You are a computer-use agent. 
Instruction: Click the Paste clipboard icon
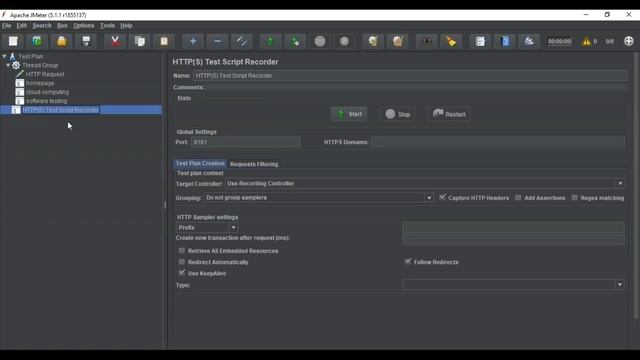pos(164,41)
